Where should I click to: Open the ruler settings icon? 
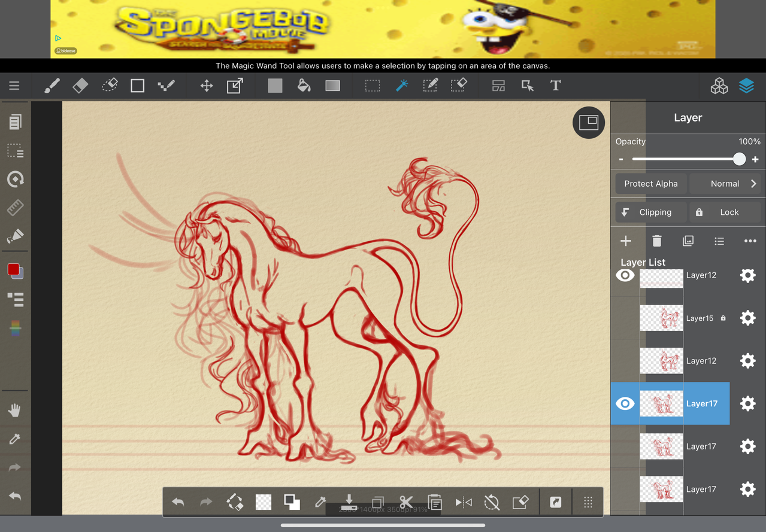point(15,208)
